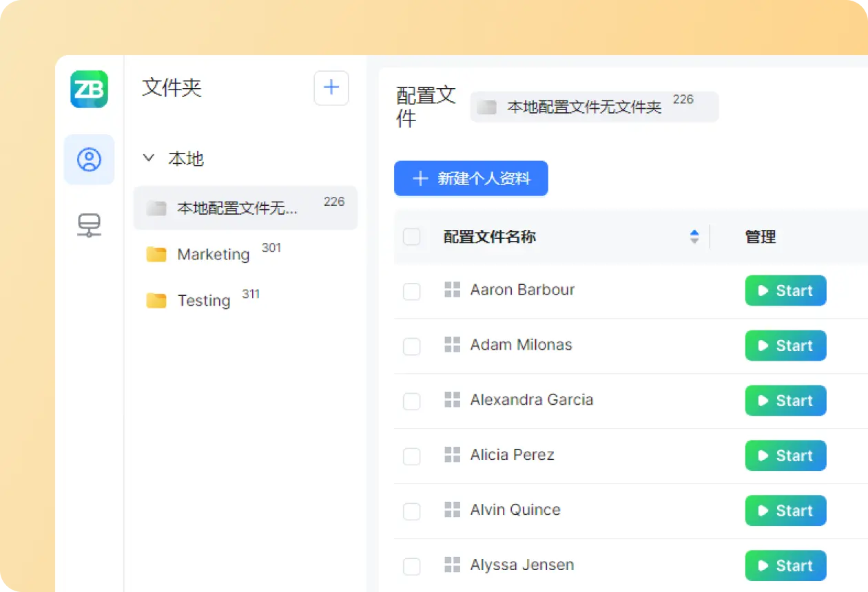The image size is (868, 592).
Task: Open the profiles section in sidebar
Action: [89, 160]
